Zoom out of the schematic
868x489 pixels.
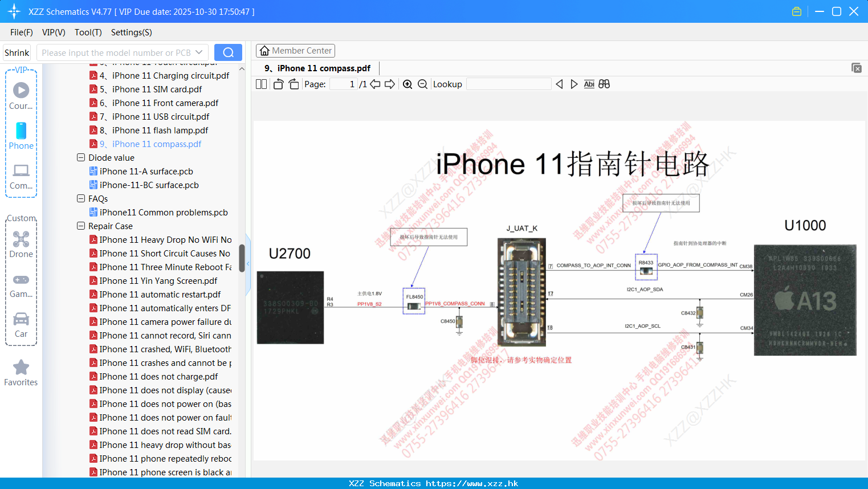point(422,84)
